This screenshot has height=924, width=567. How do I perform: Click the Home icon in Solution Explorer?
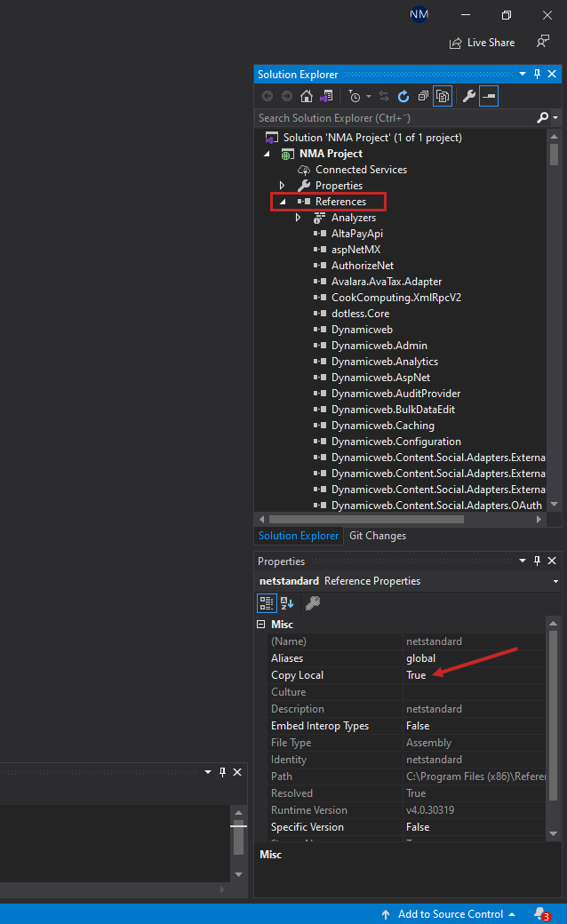click(x=306, y=96)
